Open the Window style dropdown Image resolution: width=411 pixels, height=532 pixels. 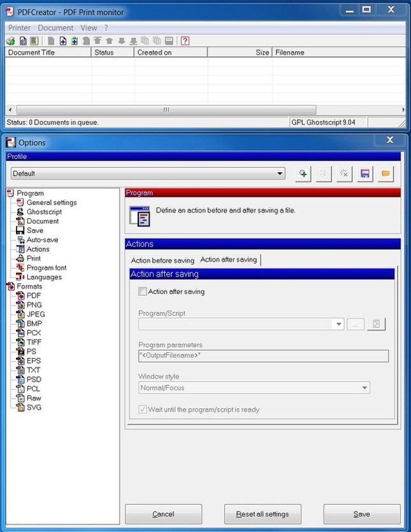pos(254,388)
